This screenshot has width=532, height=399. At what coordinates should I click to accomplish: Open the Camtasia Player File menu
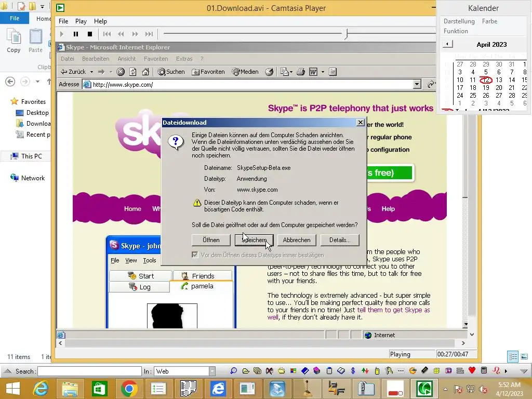coord(63,21)
